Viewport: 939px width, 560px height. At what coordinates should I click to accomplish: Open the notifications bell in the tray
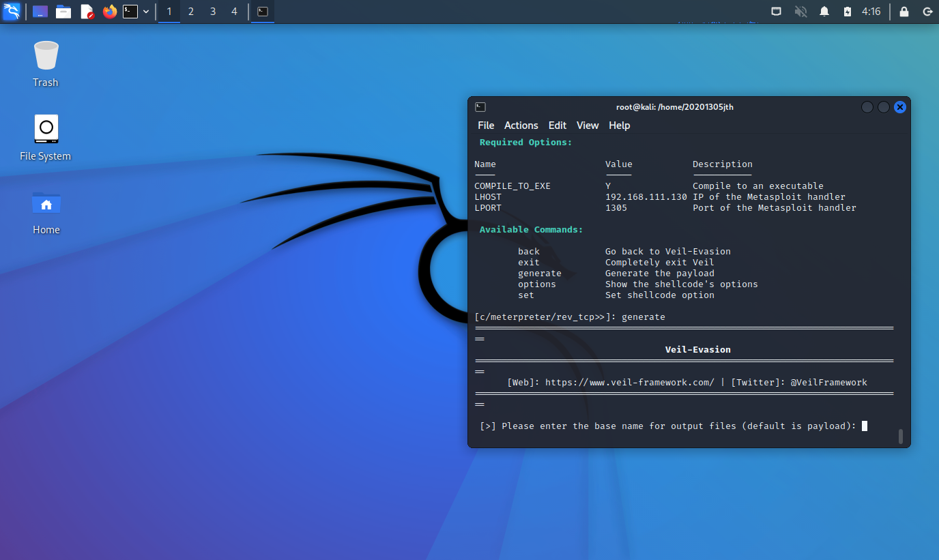tap(824, 12)
